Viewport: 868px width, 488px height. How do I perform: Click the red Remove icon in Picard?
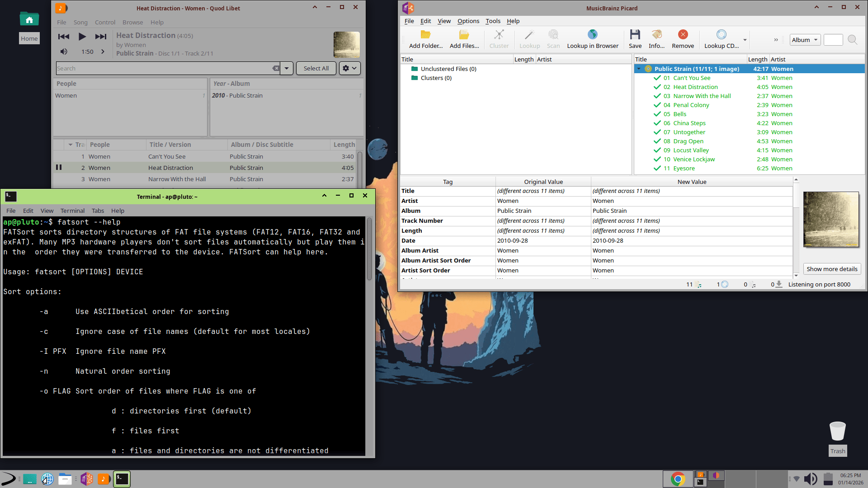tap(683, 35)
